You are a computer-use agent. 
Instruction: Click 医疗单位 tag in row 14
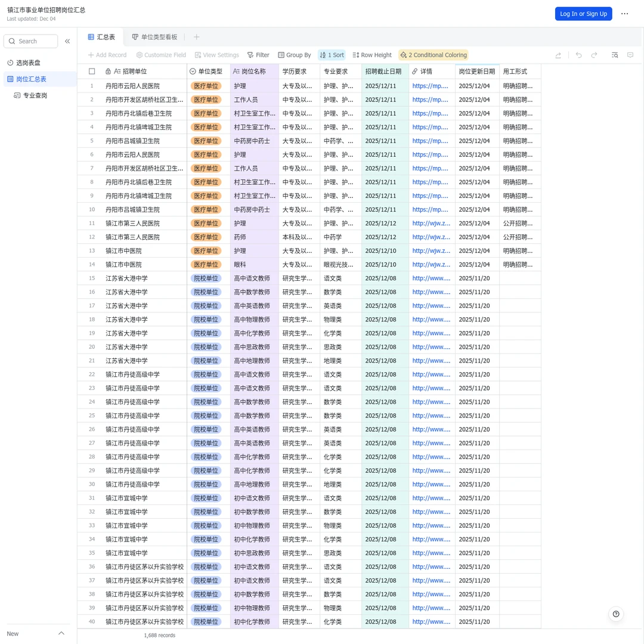tap(206, 265)
